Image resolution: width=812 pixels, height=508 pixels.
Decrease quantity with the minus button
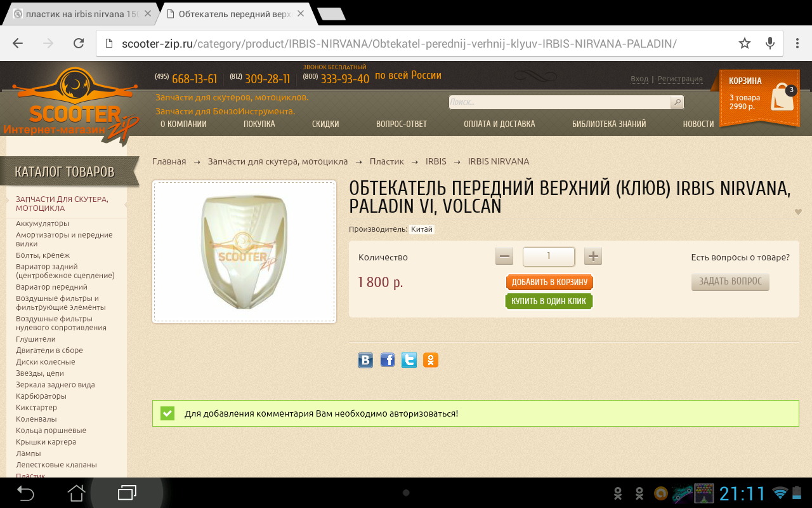[505, 257]
